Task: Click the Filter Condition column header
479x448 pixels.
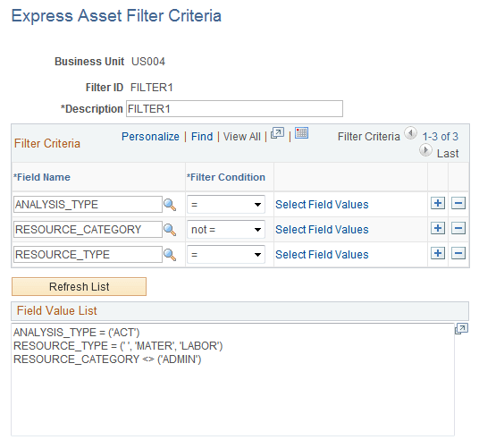Action: tap(226, 177)
